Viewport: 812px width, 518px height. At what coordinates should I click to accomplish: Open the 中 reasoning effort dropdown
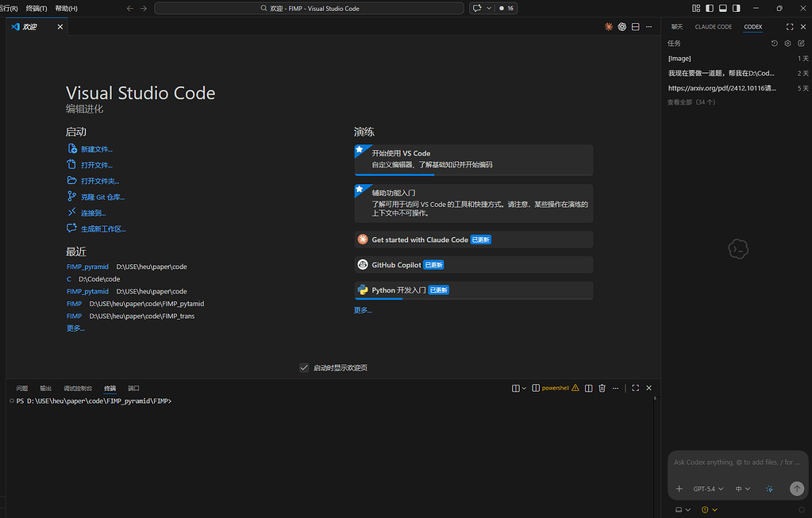tap(743, 489)
